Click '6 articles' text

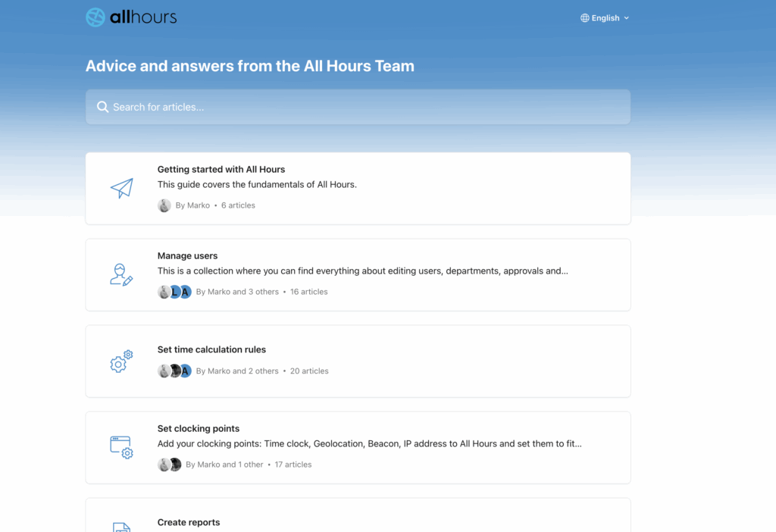(238, 205)
